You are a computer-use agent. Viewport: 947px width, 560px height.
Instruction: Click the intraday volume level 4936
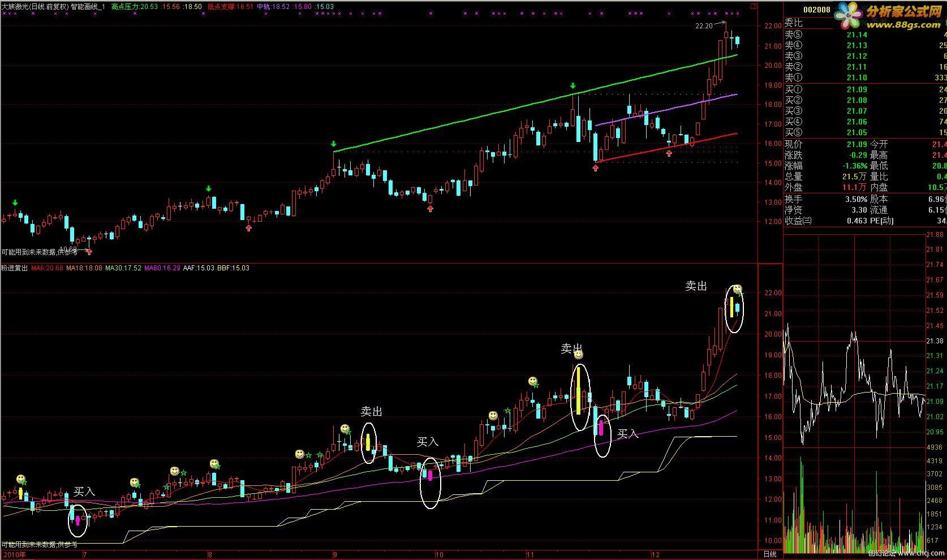(933, 447)
